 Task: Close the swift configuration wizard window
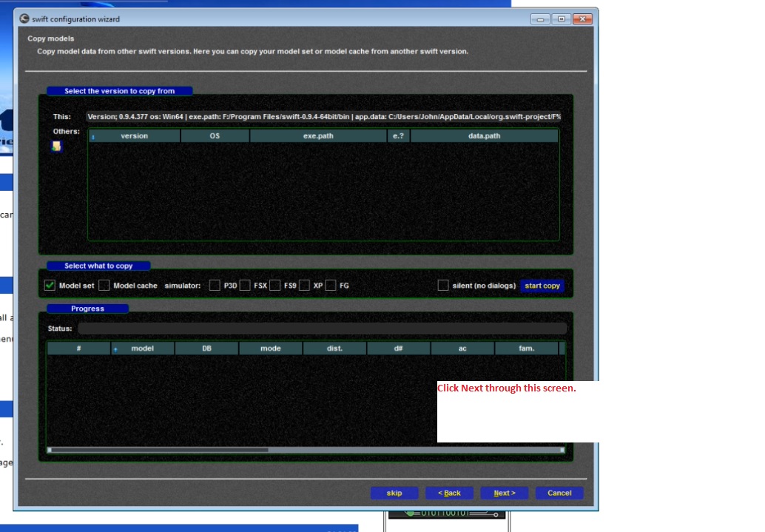[x=582, y=19]
